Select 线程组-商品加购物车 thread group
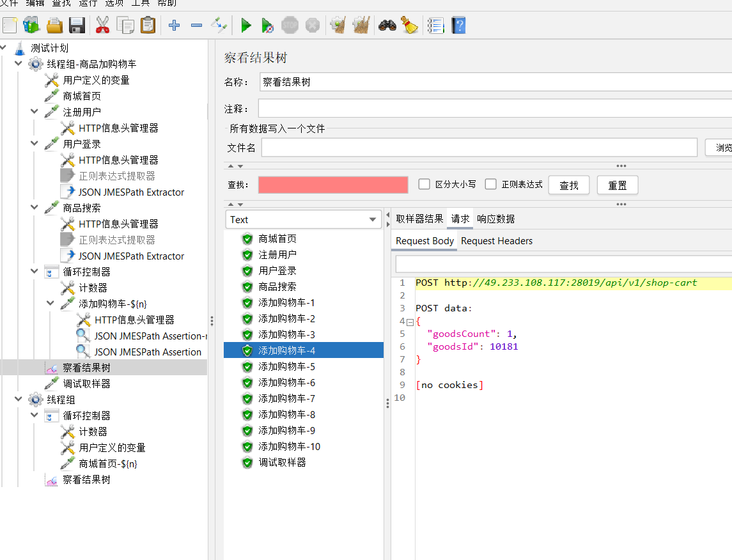732x560 pixels. pos(91,64)
